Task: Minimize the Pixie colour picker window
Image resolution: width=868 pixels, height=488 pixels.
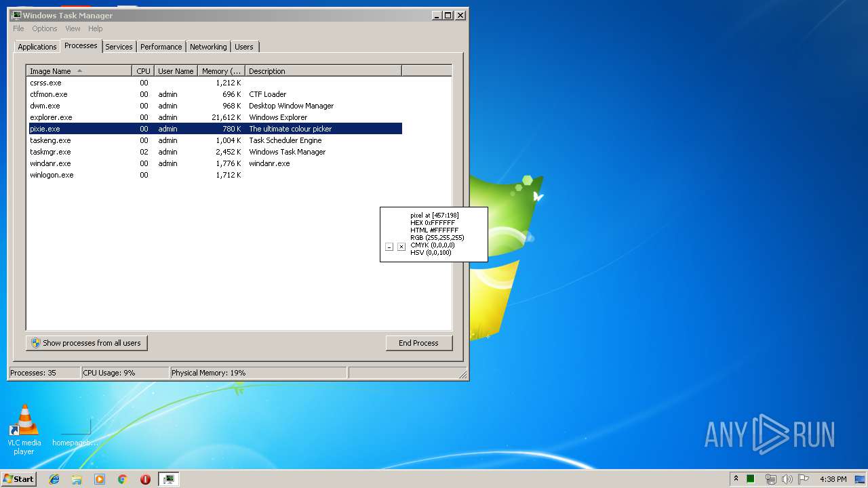Action: click(x=389, y=247)
